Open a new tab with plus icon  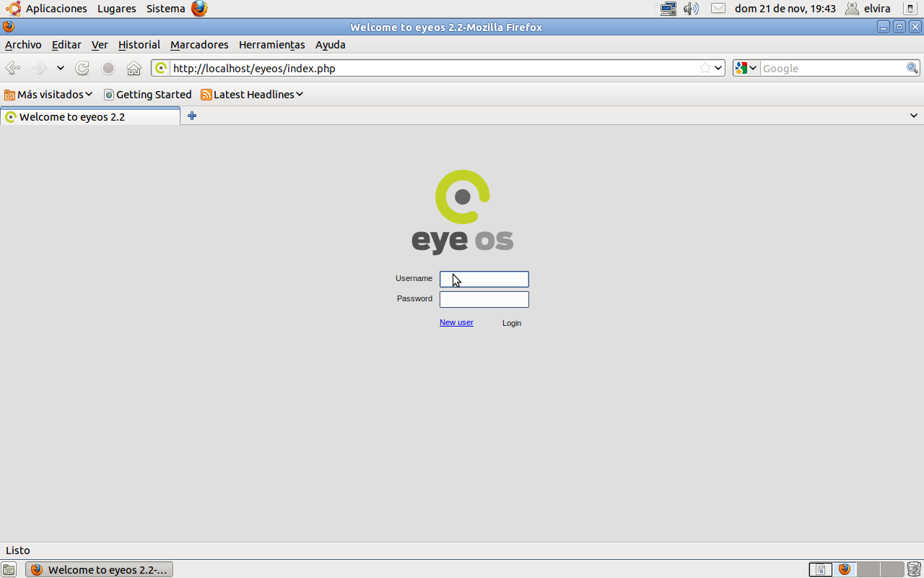(192, 116)
